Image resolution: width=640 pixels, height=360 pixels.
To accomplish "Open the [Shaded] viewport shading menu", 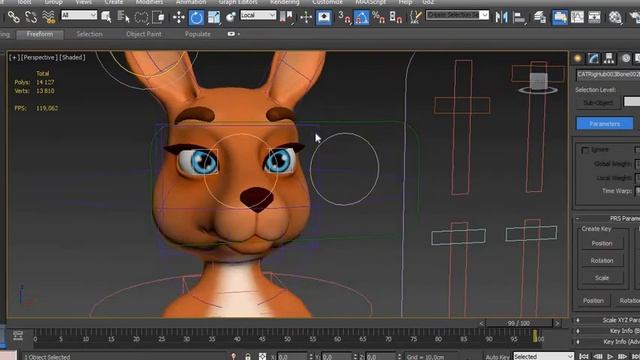I will pyautogui.click(x=72, y=58).
